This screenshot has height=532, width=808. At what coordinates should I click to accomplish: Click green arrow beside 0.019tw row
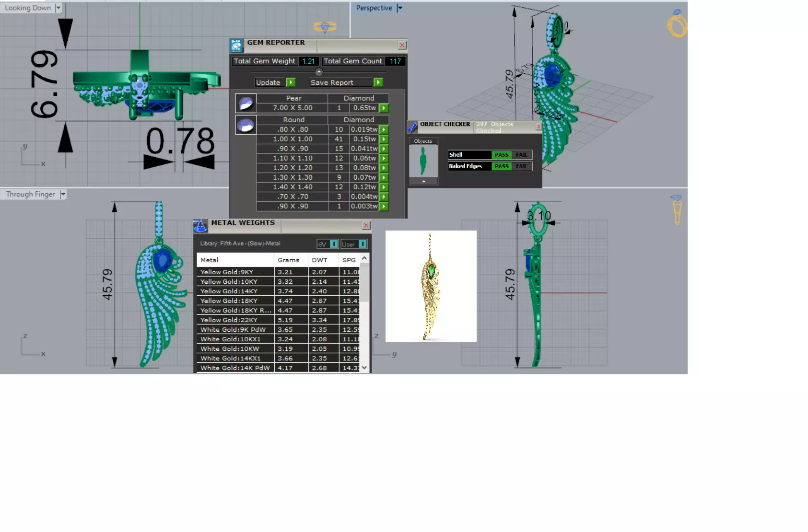click(384, 130)
